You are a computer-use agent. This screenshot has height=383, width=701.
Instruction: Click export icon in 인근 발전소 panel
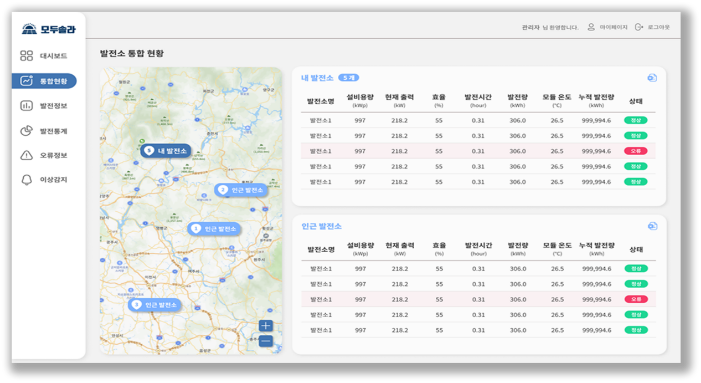(x=653, y=226)
